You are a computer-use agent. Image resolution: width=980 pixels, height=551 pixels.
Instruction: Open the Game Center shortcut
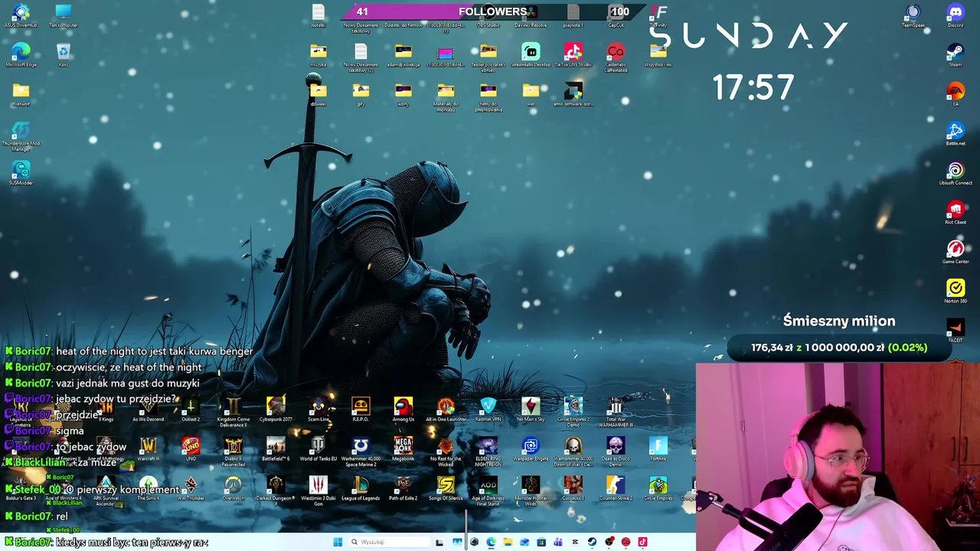pyautogui.click(x=955, y=252)
